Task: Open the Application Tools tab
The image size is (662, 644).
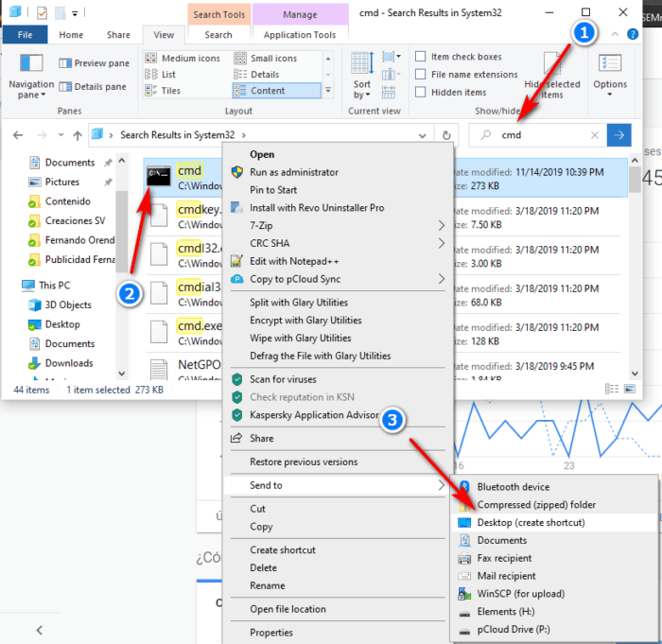Action: [x=300, y=35]
